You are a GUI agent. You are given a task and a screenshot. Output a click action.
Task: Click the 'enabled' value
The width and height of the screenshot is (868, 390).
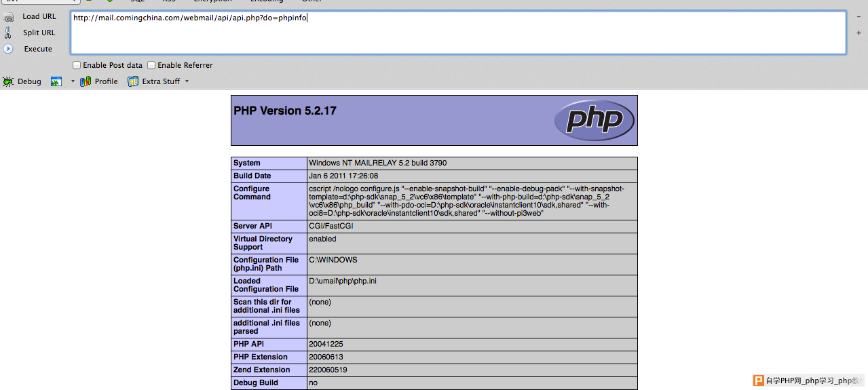point(322,239)
